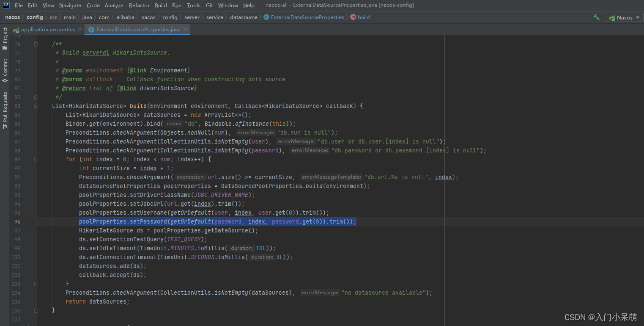Open the Run menu
Image resolution: width=644 pixels, height=326 pixels.
pyautogui.click(x=177, y=5)
